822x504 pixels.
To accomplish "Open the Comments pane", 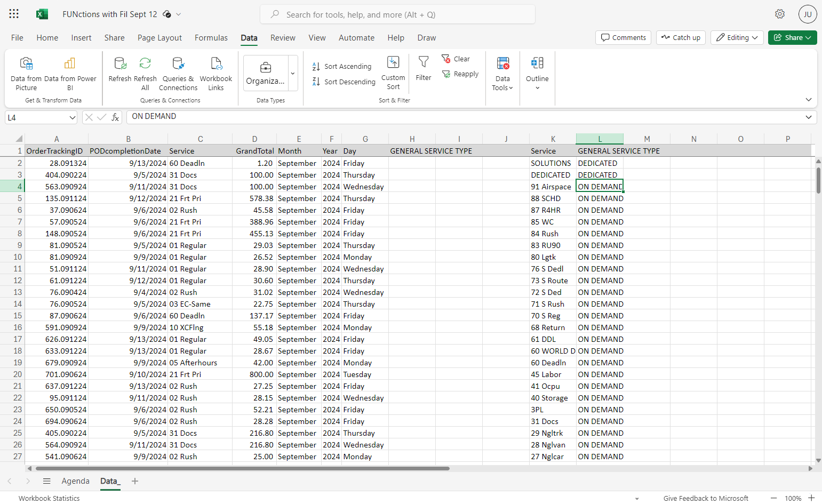I will [x=623, y=38].
